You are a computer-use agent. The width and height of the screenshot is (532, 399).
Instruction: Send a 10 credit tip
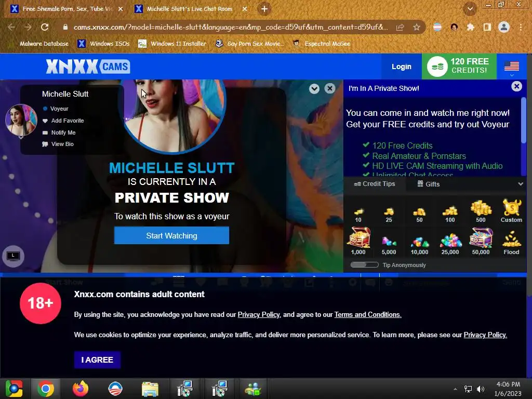pos(358,215)
